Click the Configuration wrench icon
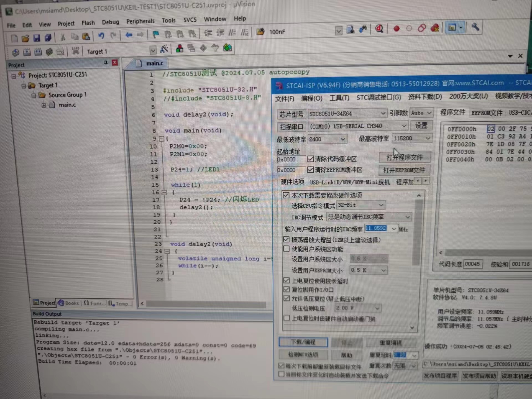This screenshot has width=532, height=399. pos(475,27)
